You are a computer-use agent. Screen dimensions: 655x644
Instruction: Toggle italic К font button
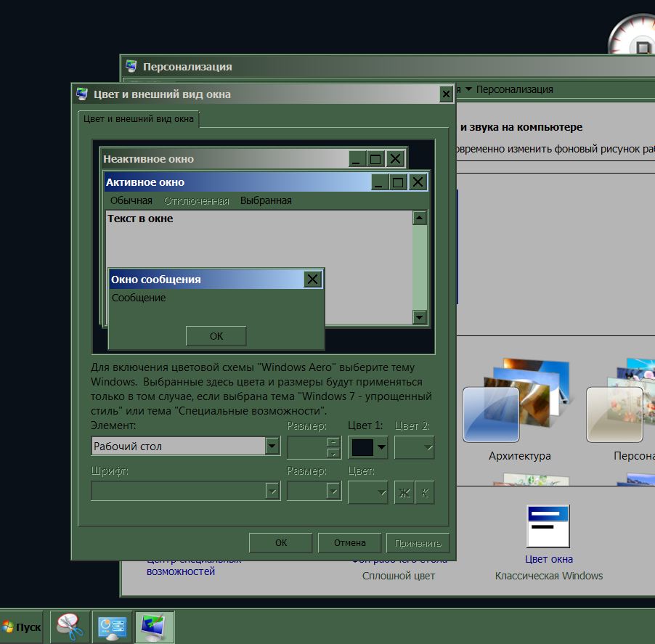click(425, 492)
